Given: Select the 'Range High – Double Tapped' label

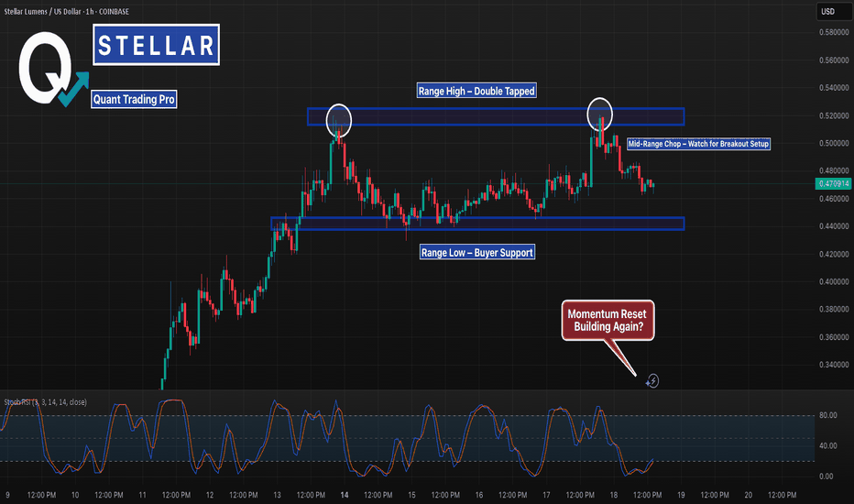Looking at the screenshot, I should pos(476,91).
